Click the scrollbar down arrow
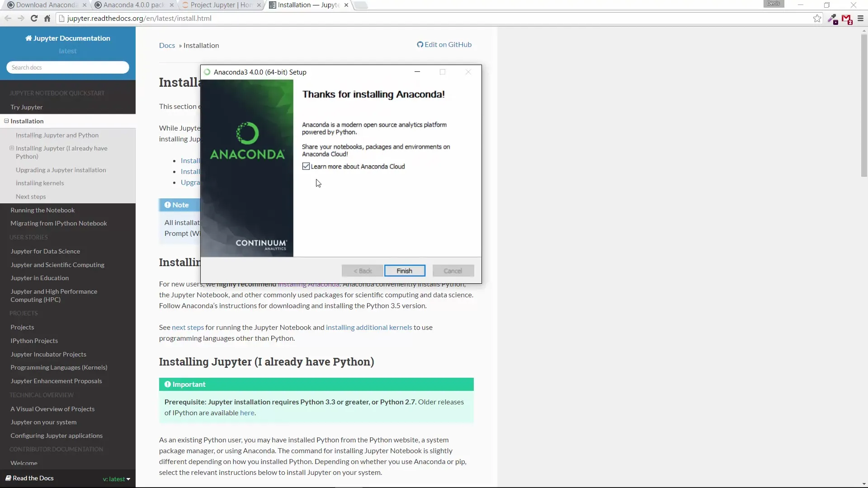 pyautogui.click(x=864, y=484)
